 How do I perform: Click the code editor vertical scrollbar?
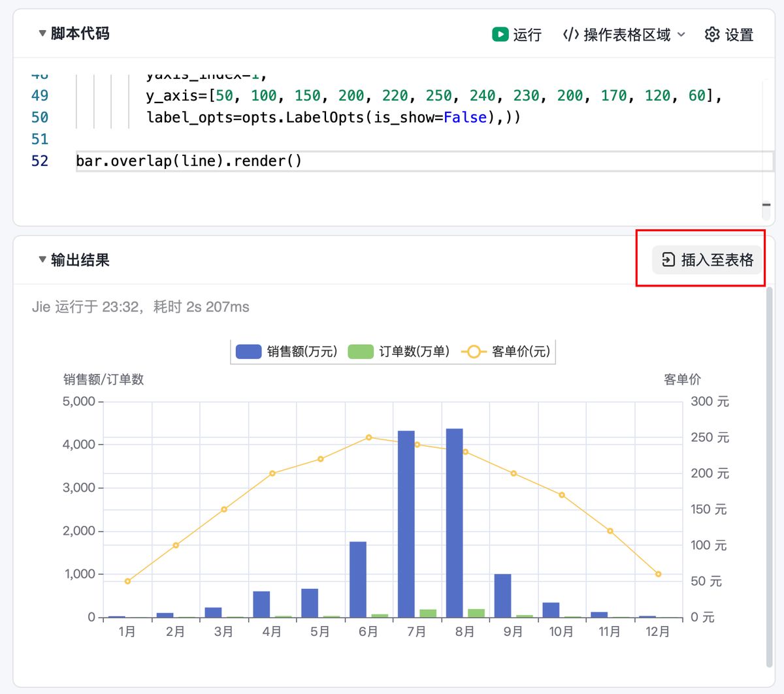767,204
